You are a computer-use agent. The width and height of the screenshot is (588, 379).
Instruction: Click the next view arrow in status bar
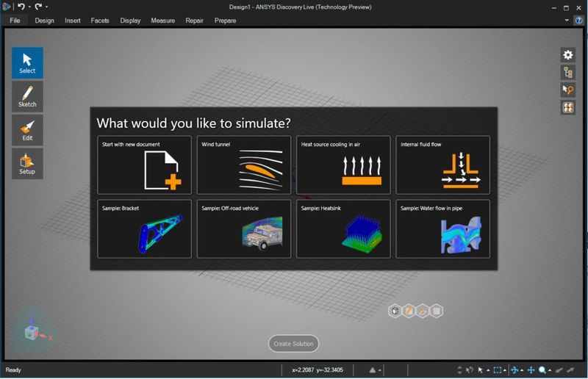tap(571, 370)
